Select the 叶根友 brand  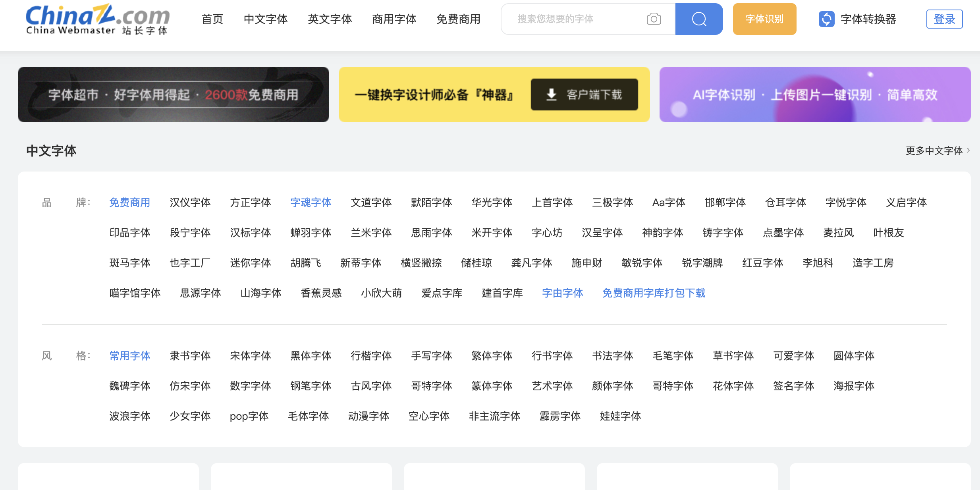[889, 233]
